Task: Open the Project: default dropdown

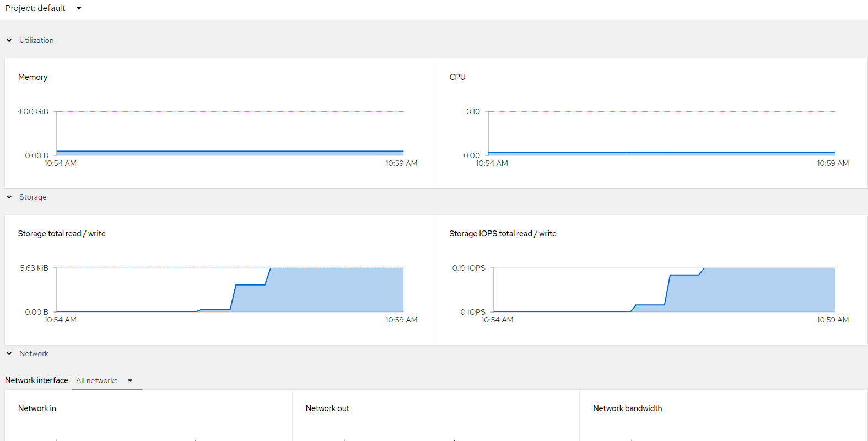Action: [44, 8]
